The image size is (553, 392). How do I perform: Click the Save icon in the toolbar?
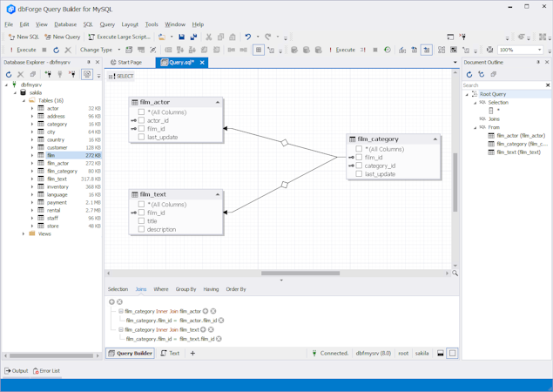tap(181, 37)
